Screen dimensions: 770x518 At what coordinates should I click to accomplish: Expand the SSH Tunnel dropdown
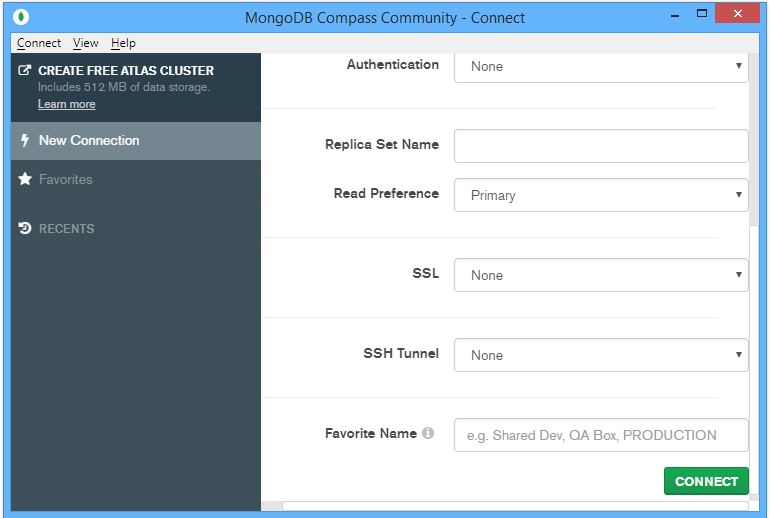pyautogui.click(x=600, y=355)
